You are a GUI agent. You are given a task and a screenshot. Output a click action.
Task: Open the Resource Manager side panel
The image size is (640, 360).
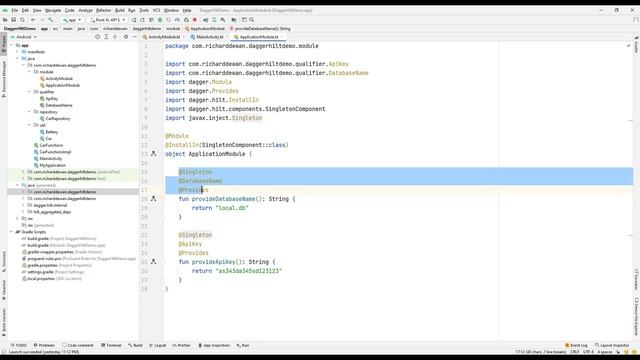point(4,78)
